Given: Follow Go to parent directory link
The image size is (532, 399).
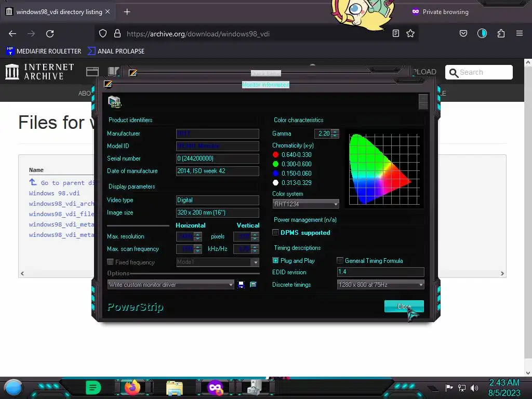Looking at the screenshot, I should pyautogui.click(x=61, y=182).
